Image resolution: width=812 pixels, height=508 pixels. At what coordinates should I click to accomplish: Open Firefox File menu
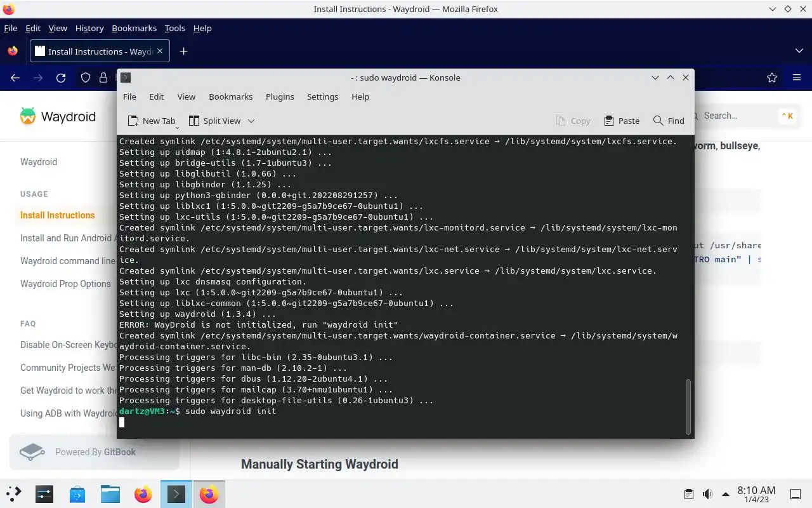11,28
